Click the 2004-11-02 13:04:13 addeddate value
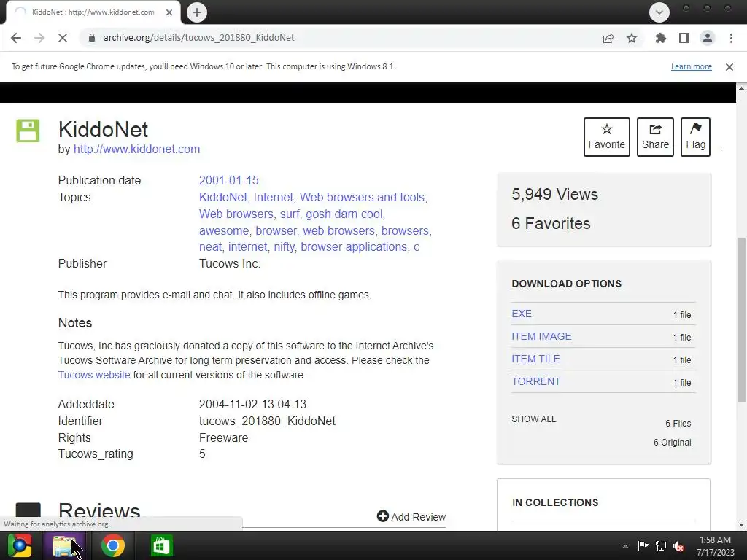The width and height of the screenshot is (747, 560). pyautogui.click(x=252, y=404)
